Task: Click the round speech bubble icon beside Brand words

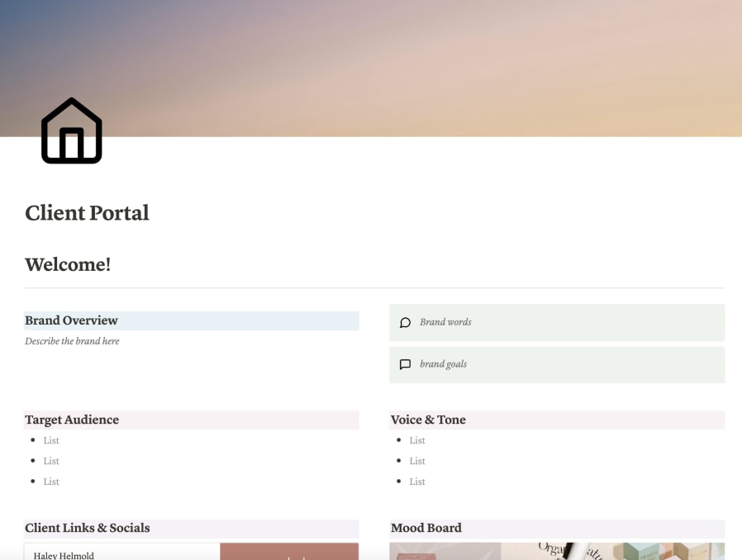Action: 405,323
